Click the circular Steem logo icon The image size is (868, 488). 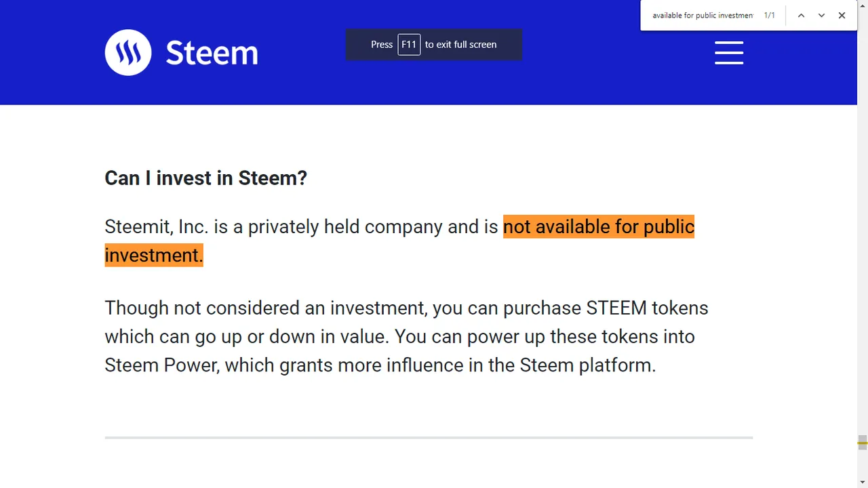tap(128, 52)
